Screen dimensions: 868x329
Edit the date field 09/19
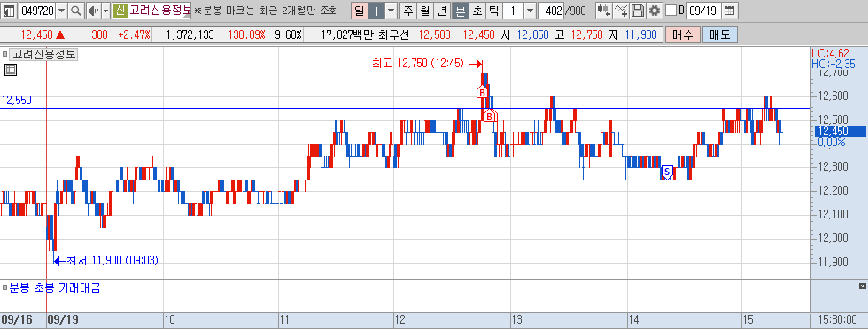(x=703, y=11)
